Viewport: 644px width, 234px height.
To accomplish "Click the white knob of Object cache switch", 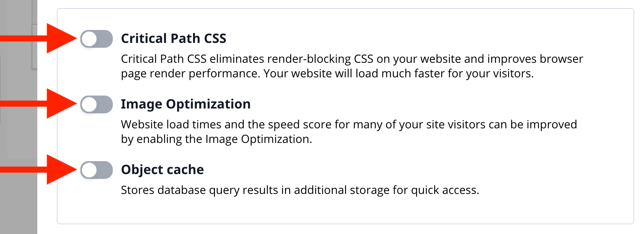I will pyautogui.click(x=89, y=170).
